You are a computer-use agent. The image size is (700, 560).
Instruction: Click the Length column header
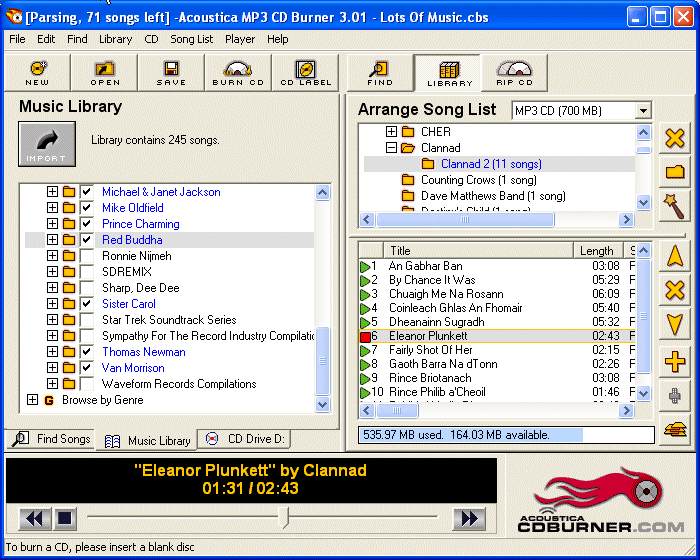click(x=597, y=251)
